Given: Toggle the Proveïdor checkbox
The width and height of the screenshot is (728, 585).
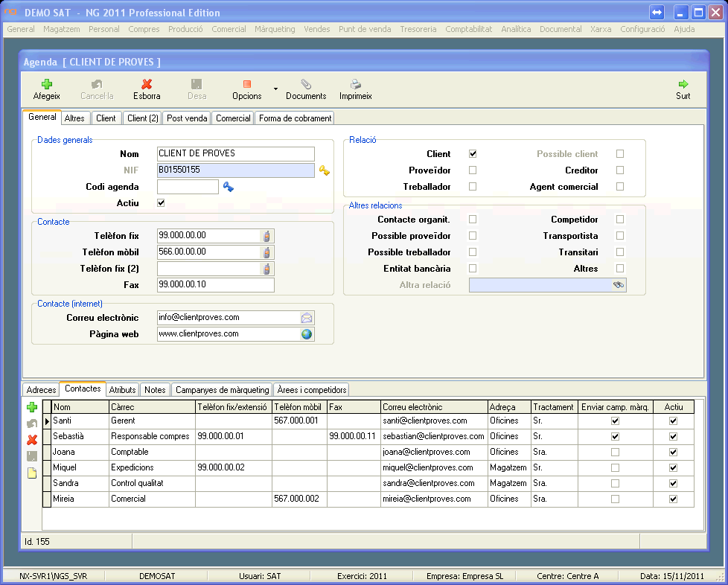Looking at the screenshot, I should click(473, 170).
